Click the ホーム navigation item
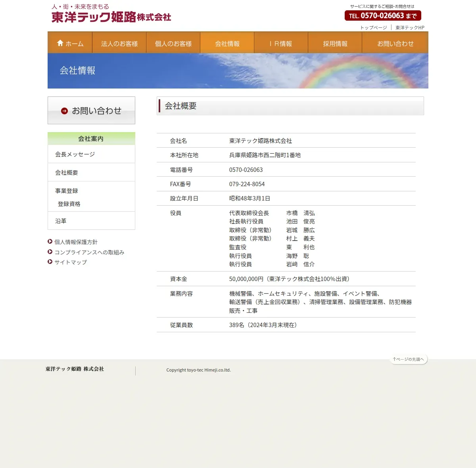Screen dimensions: 476x468 click(70, 42)
